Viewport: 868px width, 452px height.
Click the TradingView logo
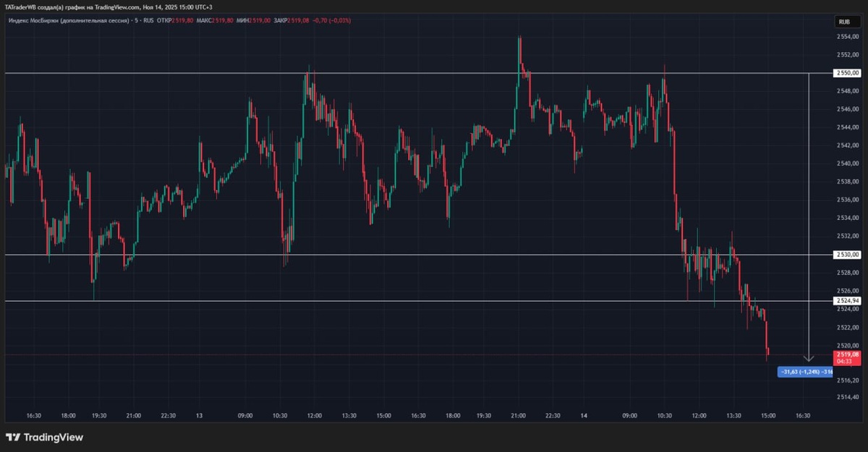[x=44, y=438]
